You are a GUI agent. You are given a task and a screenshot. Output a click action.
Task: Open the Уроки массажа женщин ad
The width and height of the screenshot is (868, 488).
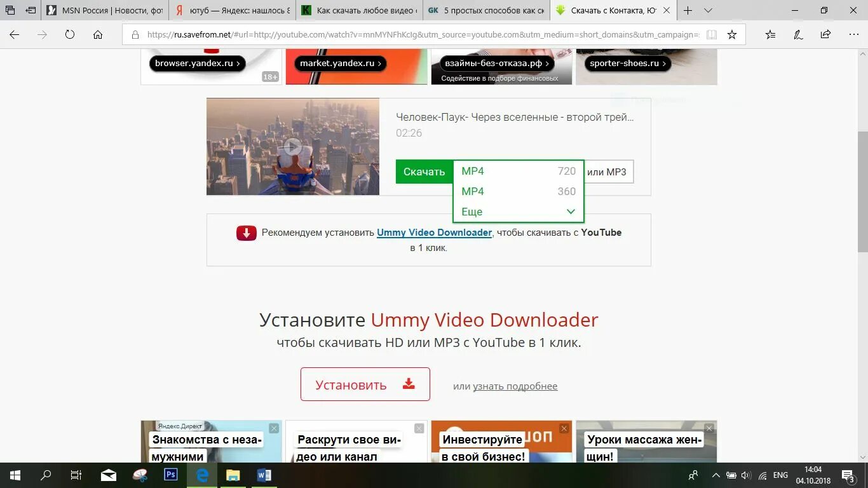(x=644, y=447)
